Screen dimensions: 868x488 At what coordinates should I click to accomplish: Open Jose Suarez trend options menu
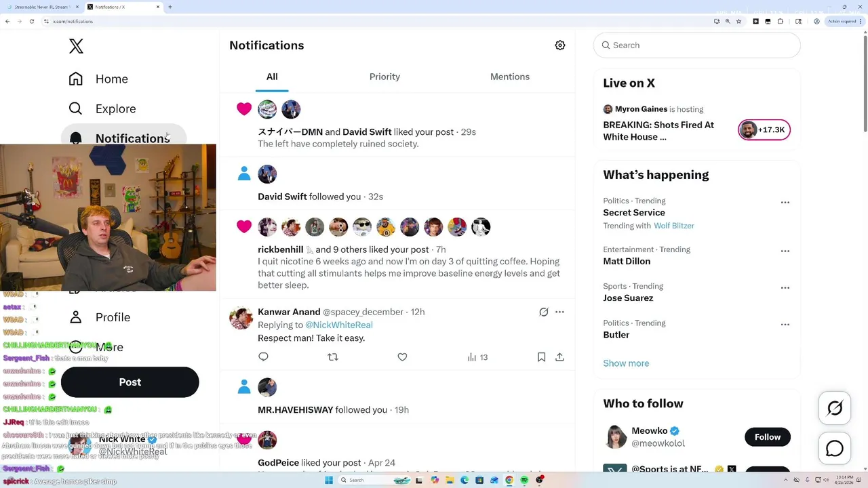(785, 288)
